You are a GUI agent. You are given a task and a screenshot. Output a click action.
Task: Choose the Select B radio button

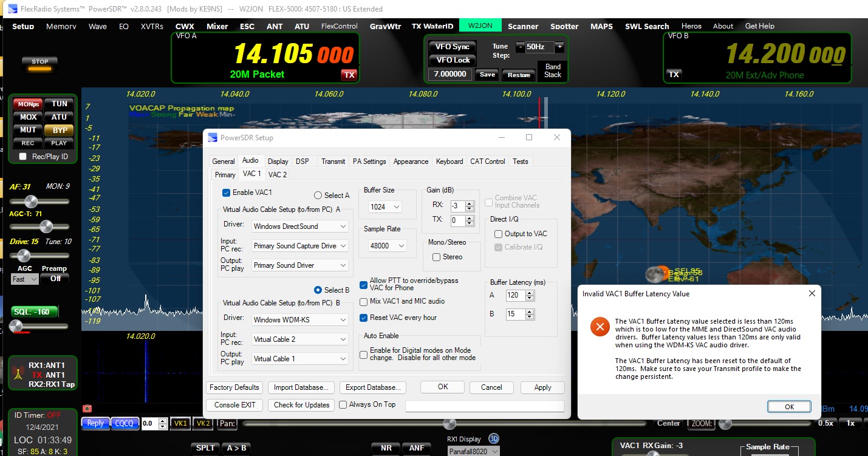pos(318,290)
